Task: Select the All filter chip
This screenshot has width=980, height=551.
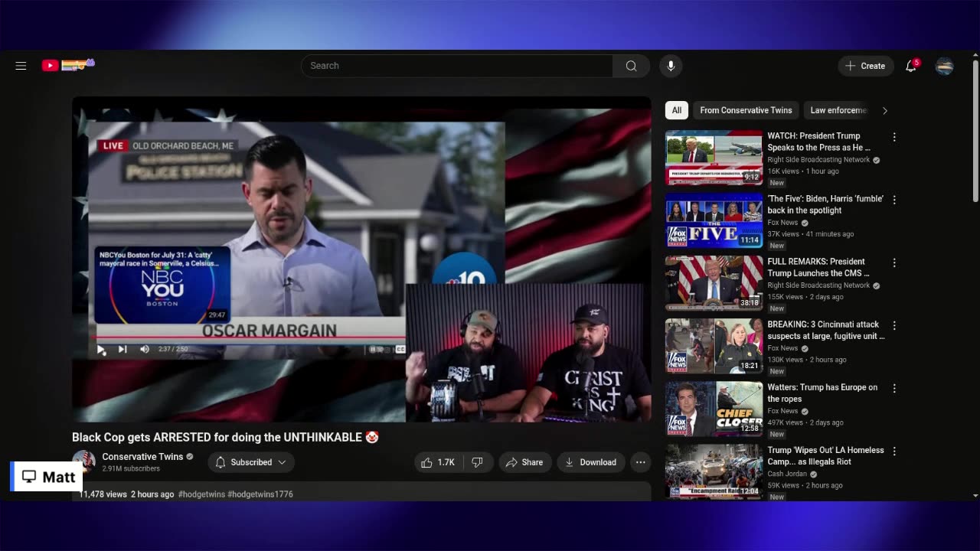Action: click(677, 110)
